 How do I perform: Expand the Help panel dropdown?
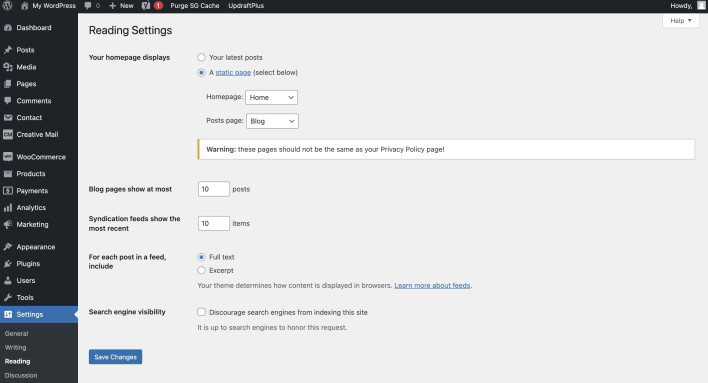(x=680, y=21)
